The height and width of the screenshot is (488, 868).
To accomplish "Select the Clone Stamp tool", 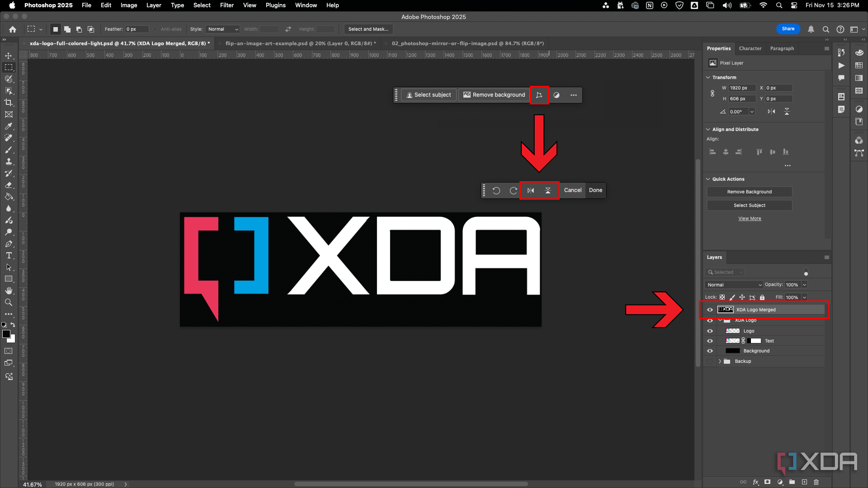I will click(x=9, y=161).
